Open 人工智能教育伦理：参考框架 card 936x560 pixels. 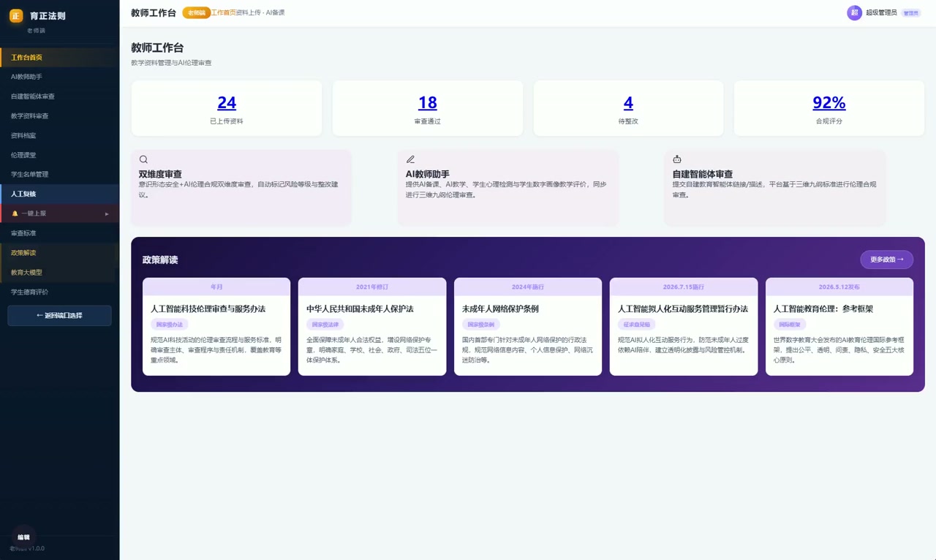tap(839, 327)
